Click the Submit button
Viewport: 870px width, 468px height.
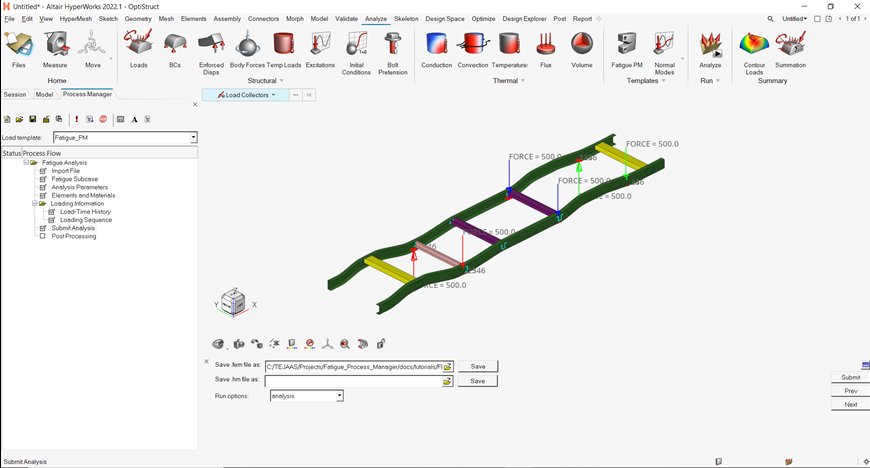coord(850,377)
